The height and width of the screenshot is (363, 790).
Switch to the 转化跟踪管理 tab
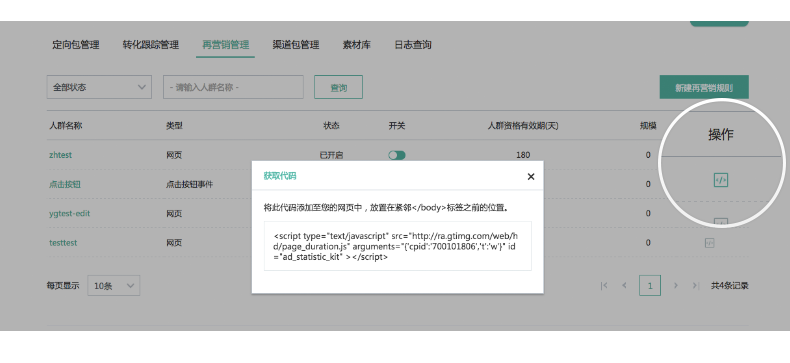coord(151,45)
